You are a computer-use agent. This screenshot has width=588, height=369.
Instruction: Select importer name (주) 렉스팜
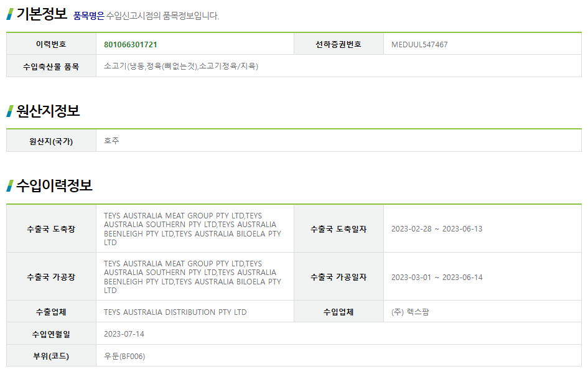pos(410,312)
